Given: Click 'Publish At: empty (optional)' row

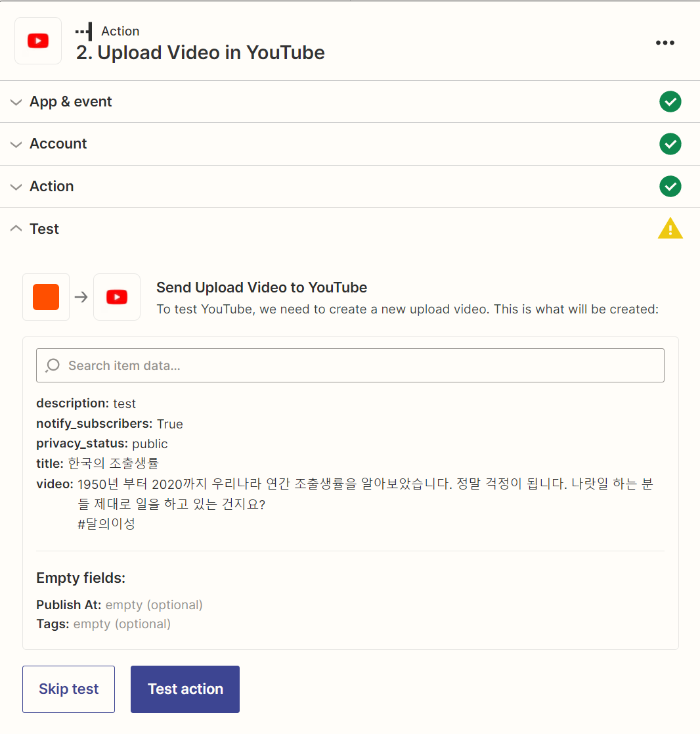Looking at the screenshot, I should [120, 605].
